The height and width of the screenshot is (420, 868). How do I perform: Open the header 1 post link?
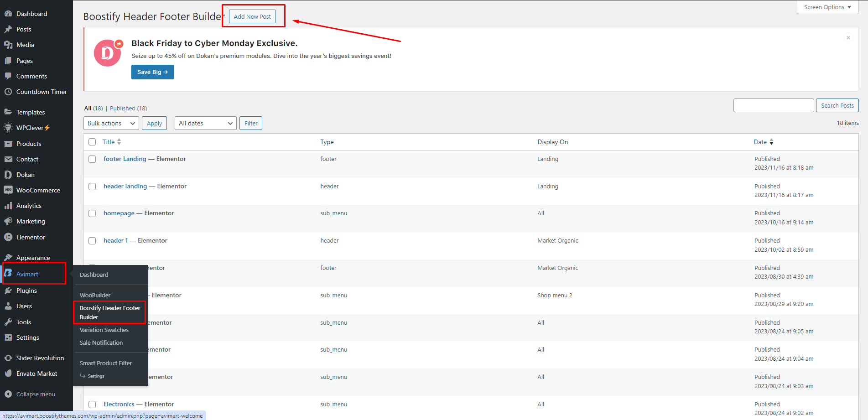116,240
